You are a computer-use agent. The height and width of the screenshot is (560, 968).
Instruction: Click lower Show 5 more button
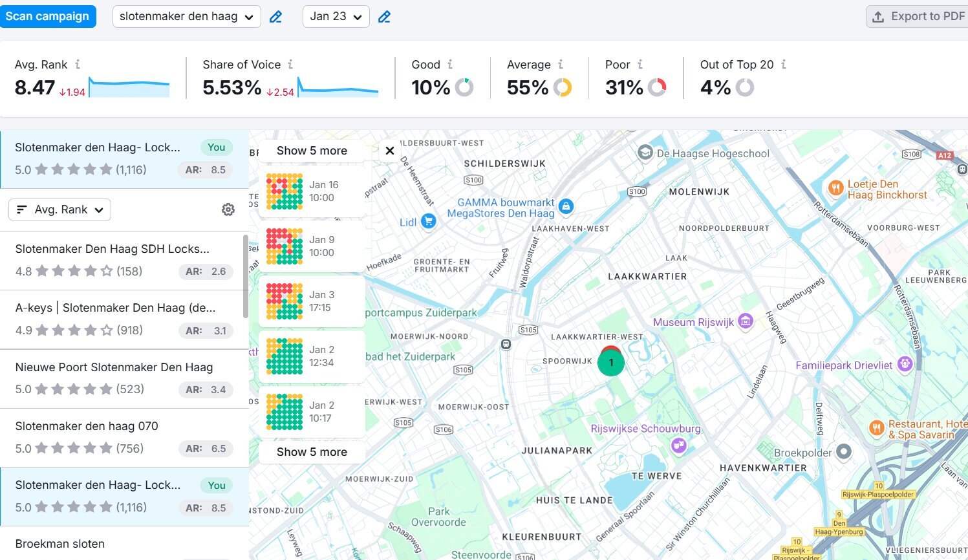pos(312,452)
